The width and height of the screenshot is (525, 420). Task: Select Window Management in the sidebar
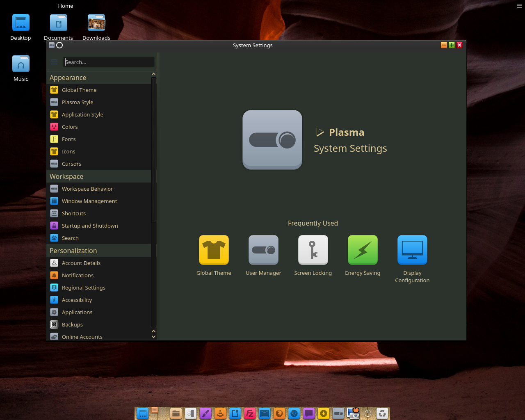tap(99, 201)
